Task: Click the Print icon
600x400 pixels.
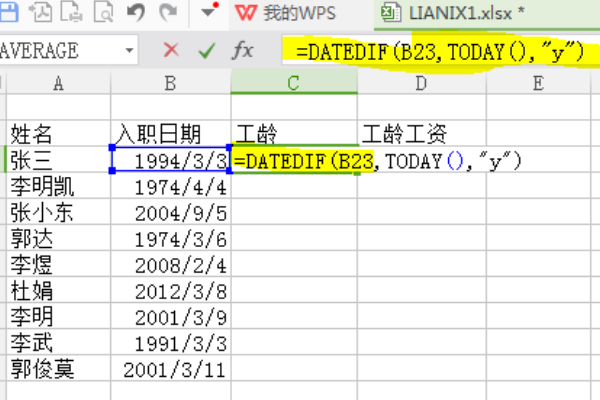Action: [72, 11]
